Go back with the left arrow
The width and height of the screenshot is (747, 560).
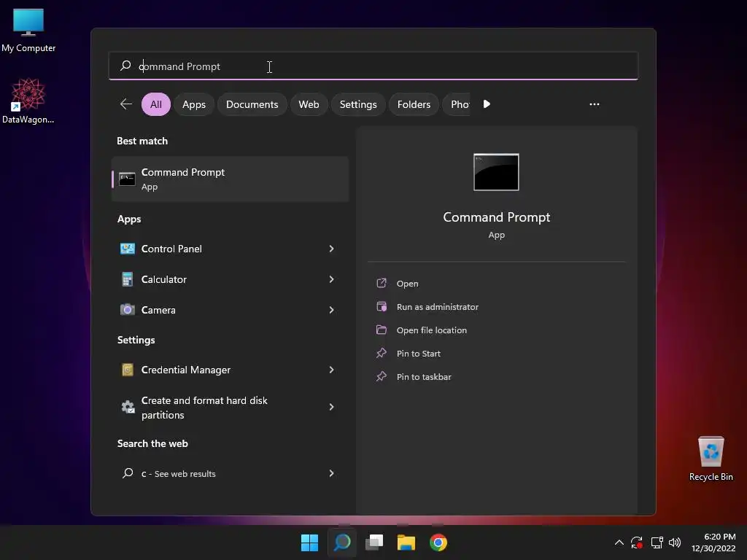coord(126,104)
